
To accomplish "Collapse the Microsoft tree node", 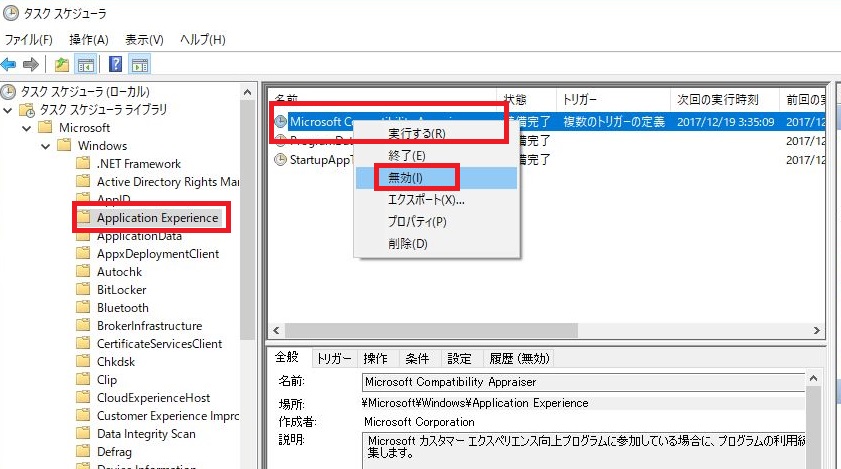I will [x=27, y=128].
